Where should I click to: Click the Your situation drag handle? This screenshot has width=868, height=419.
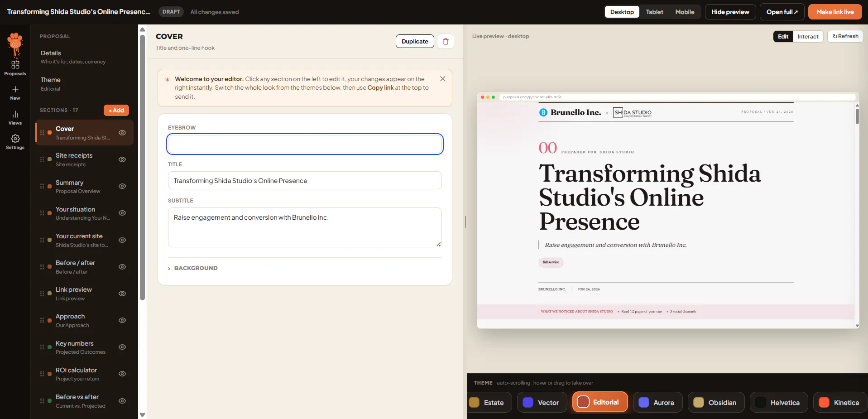pyautogui.click(x=42, y=213)
